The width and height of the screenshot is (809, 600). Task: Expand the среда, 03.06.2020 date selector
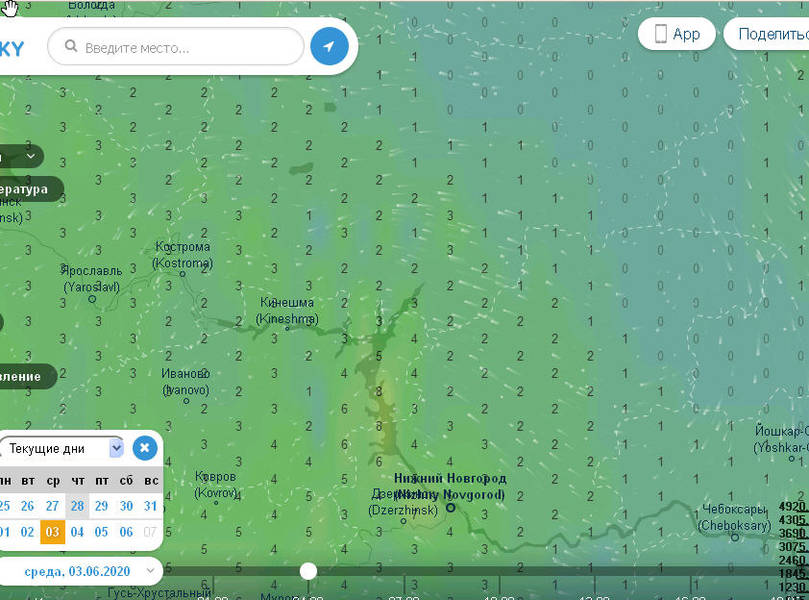pos(78,570)
